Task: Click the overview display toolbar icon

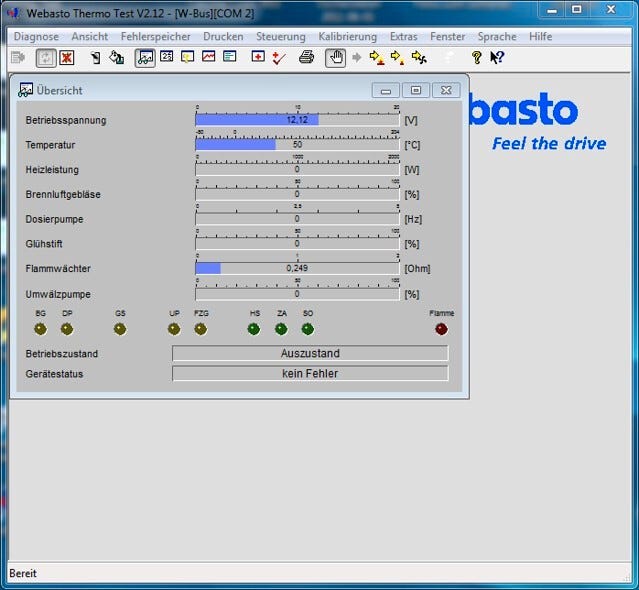Action: 145,58
